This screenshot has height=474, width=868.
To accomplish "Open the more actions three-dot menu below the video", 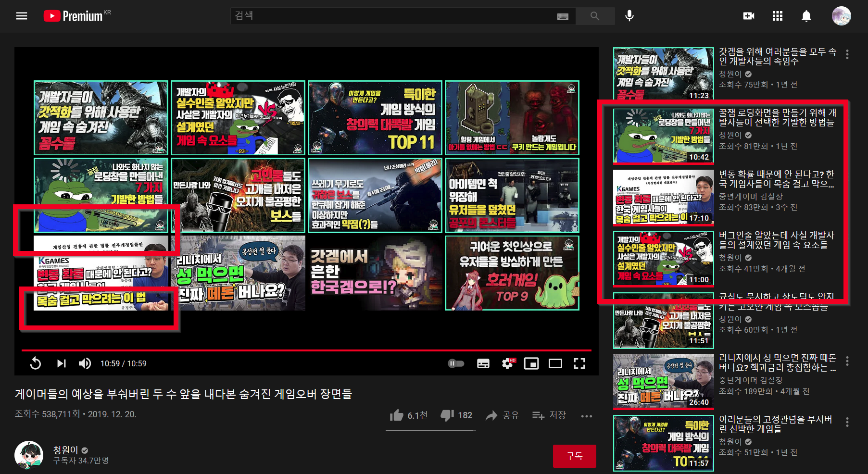I will coord(586,416).
